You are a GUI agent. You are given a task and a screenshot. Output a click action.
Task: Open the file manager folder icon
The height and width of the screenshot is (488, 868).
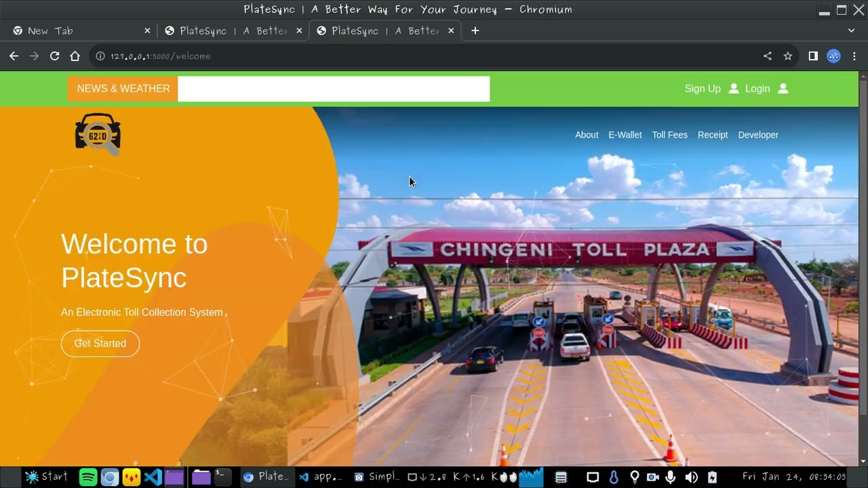(x=201, y=477)
